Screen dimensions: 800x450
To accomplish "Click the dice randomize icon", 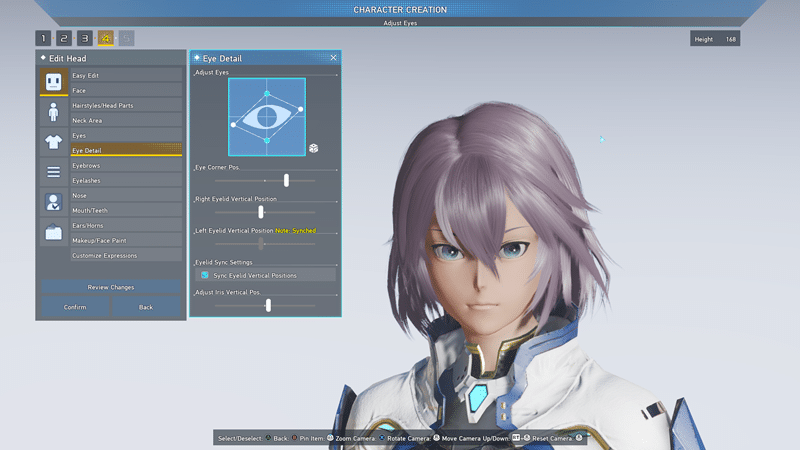I will coord(313,148).
